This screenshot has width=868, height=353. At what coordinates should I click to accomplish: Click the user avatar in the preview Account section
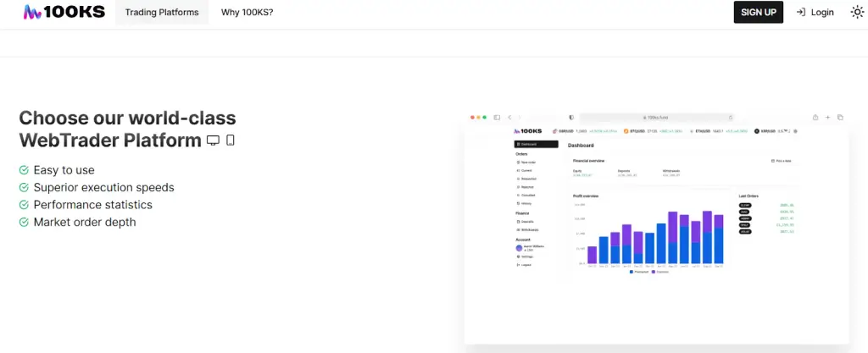point(519,248)
